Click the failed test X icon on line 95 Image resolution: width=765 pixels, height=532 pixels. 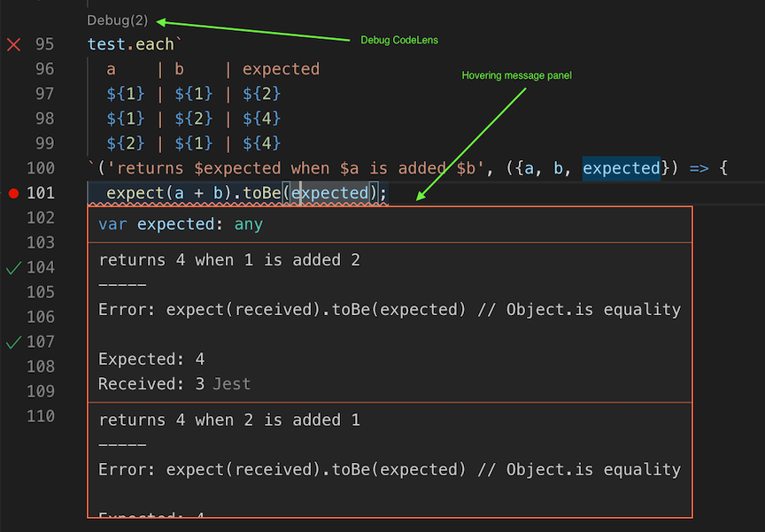click(13, 45)
